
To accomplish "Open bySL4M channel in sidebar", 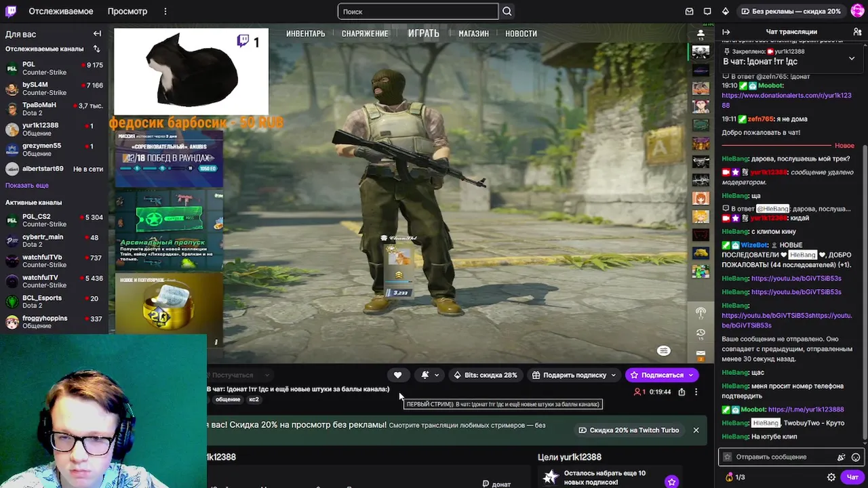I will [x=54, y=89].
